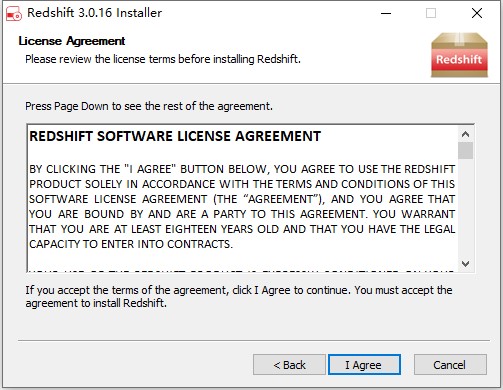Click the Redshift box logo in header
Viewport: 503px width, 390px height.
pos(459,55)
